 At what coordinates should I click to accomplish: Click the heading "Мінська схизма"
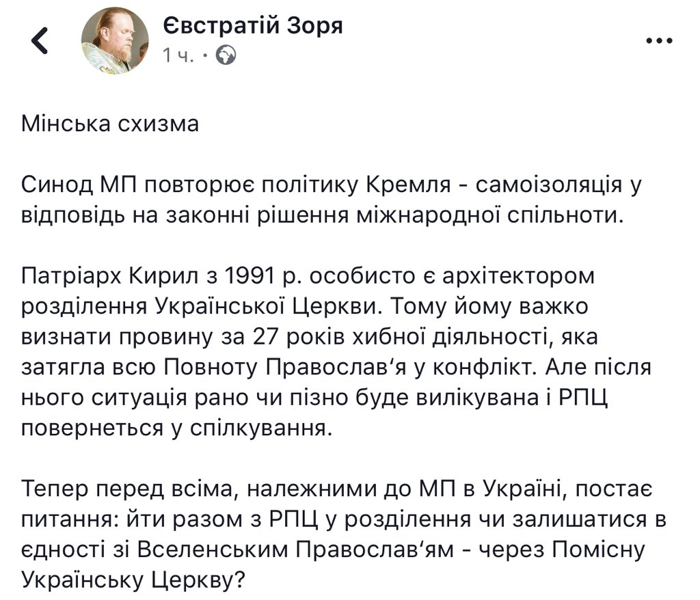click(x=110, y=125)
